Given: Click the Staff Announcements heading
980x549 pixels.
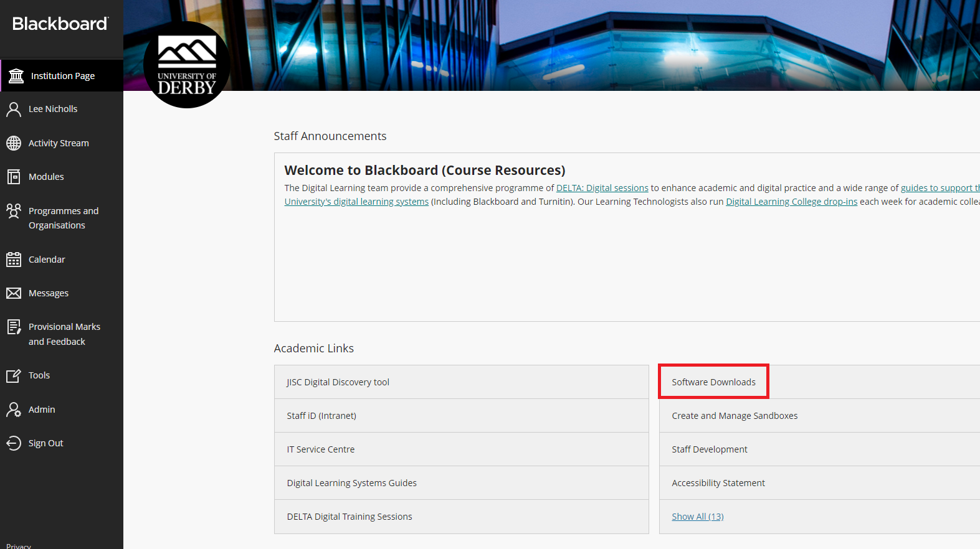Looking at the screenshot, I should coord(330,136).
